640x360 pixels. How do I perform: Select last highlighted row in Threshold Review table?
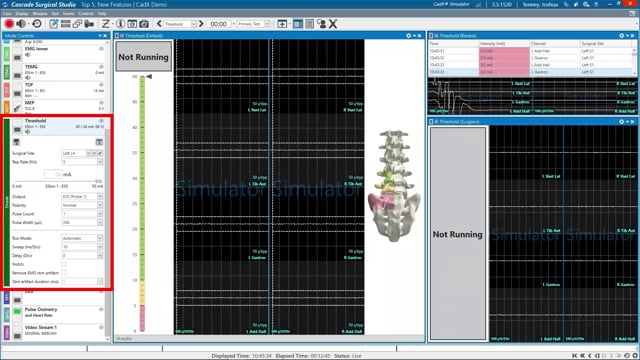pyautogui.click(x=531, y=72)
